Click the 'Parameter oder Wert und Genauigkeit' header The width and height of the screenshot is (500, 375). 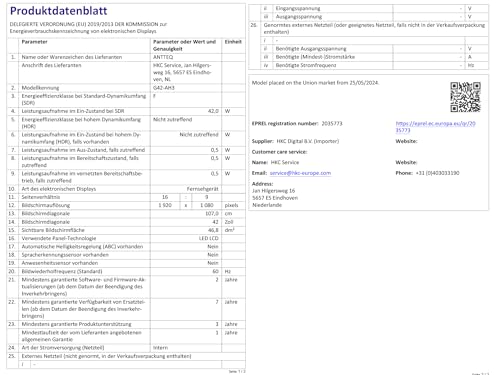coord(184,45)
